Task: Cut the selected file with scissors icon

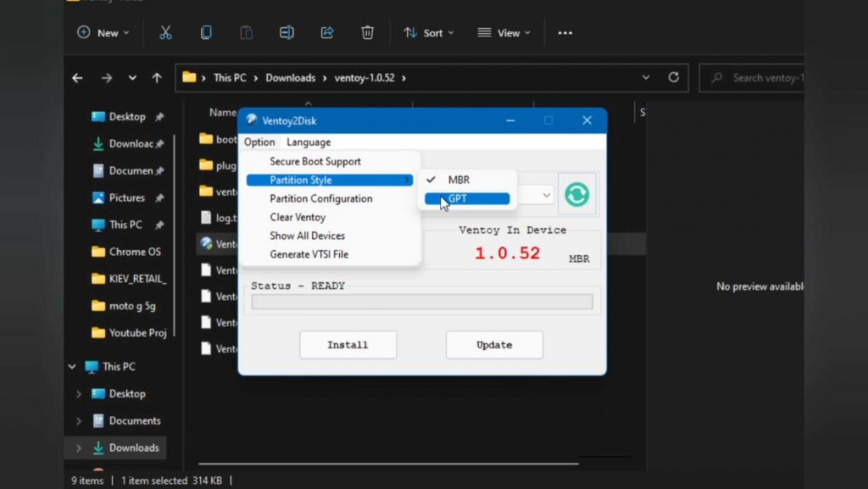Action: click(165, 32)
